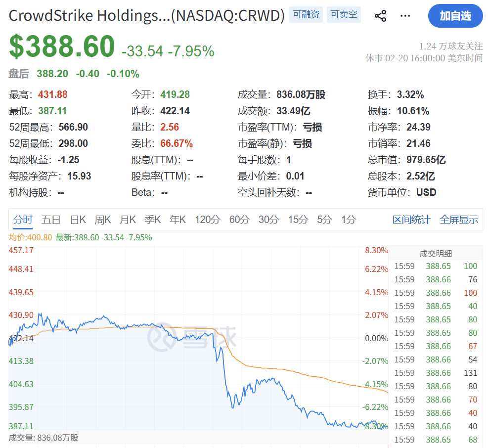The height and width of the screenshot is (448, 488).
Task: Click the share icon near the title
Action: (x=380, y=16)
